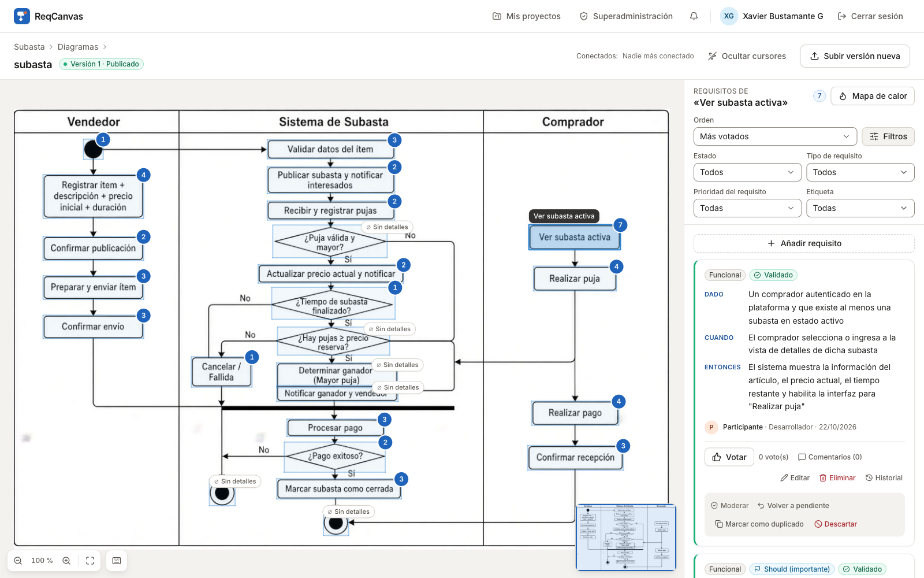Click badge 4 on Registrar ítem node
This screenshot has height=578, width=924.
144,175
